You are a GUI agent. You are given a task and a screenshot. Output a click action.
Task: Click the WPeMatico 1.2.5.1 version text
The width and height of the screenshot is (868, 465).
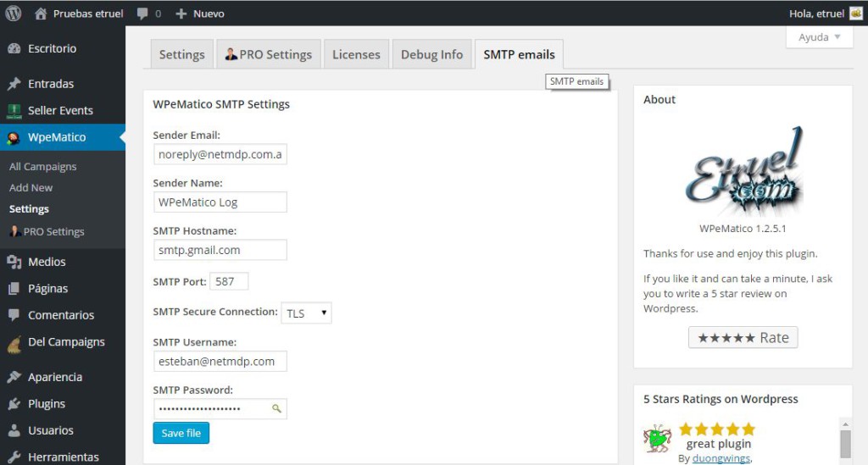pyautogui.click(x=743, y=229)
